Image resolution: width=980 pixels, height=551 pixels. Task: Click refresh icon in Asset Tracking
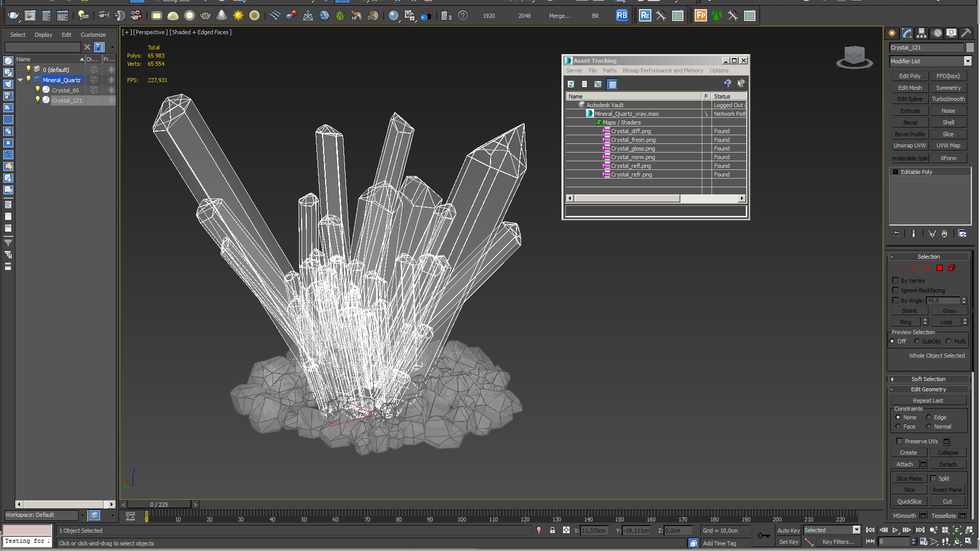[x=571, y=84]
